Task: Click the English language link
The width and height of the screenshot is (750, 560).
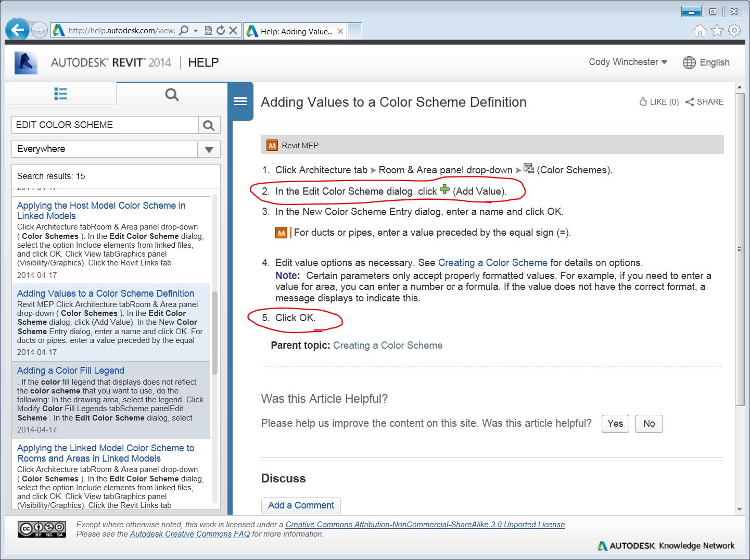Action: click(x=715, y=62)
